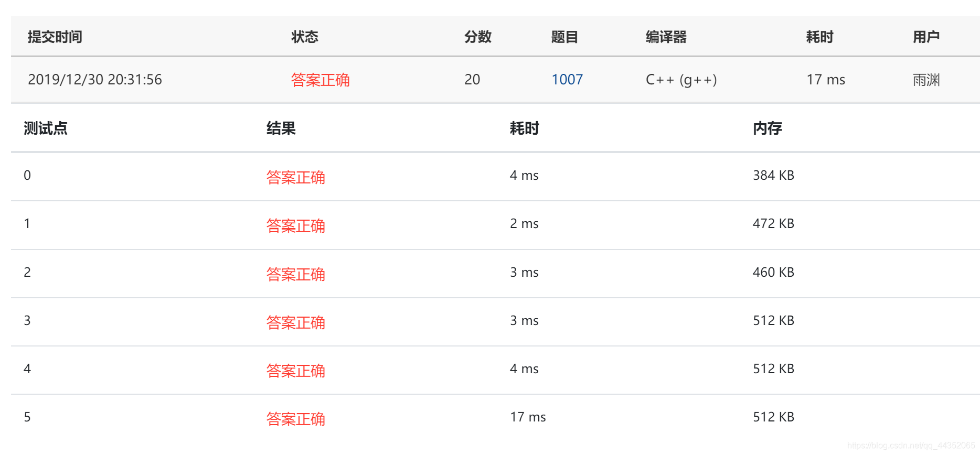The width and height of the screenshot is (980, 455).
Task: Click the 17 ms time for test point 5
Action: [x=528, y=417]
